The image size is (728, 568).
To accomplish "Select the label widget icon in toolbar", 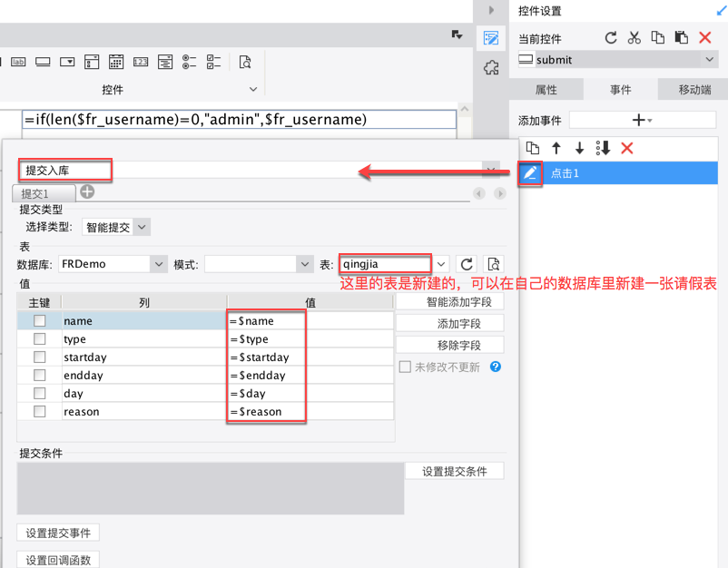I will pyautogui.click(x=18, y=62).
